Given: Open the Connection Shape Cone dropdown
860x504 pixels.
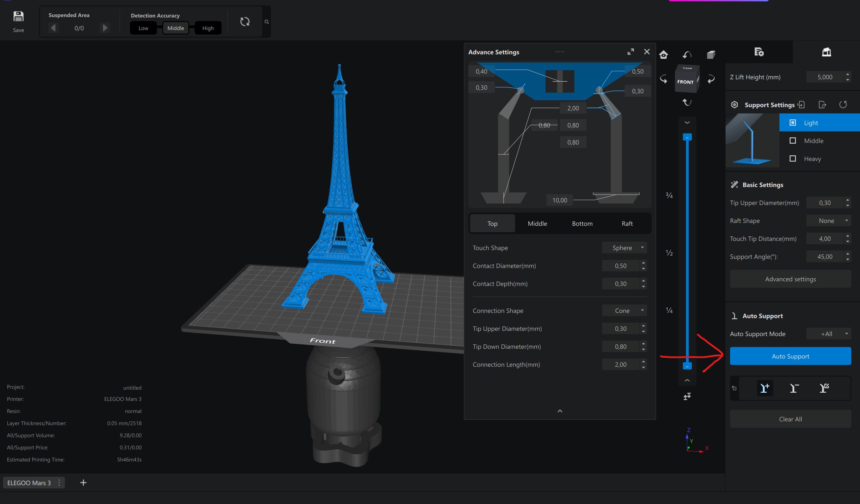Looking at the screenshot, I should [624, 310].
